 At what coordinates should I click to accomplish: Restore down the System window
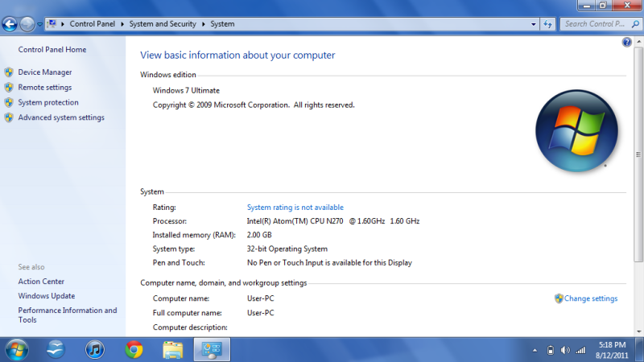pos(603,6)
